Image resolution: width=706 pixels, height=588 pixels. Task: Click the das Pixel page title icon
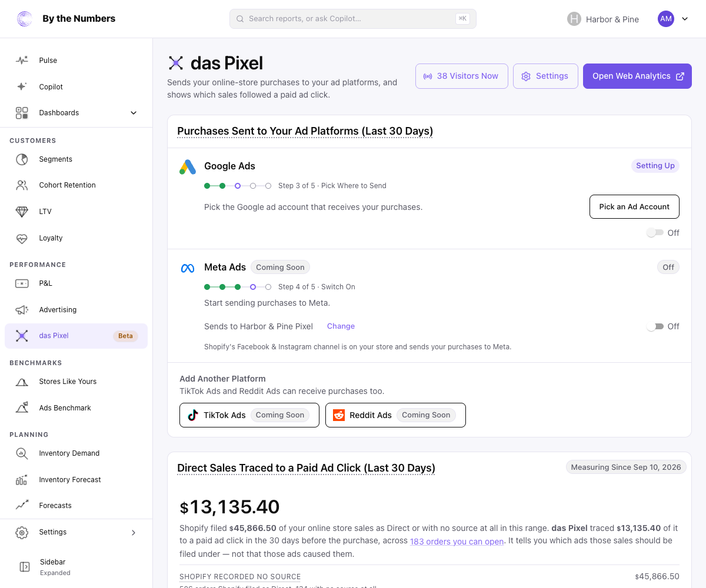(x=176, y=63)
